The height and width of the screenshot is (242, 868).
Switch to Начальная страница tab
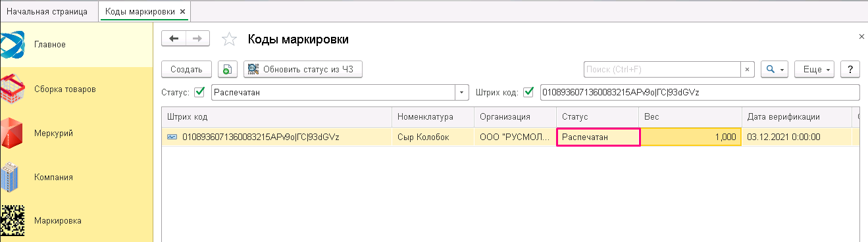tap(47, 12)
